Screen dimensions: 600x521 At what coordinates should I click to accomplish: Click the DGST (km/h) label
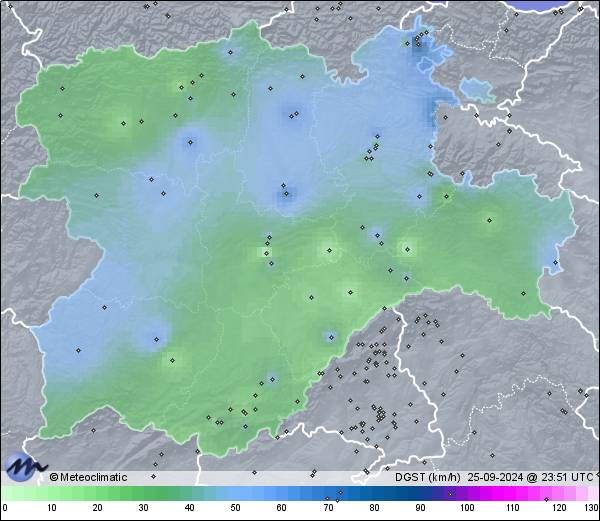click(428, 477)
